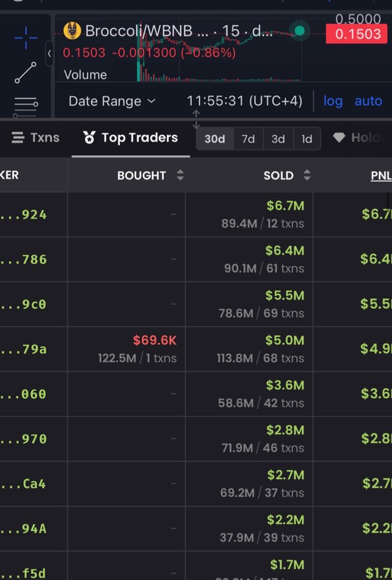Screen dimensions: 392x580
Task: Select the 1d time period
Action: point(307,139)
